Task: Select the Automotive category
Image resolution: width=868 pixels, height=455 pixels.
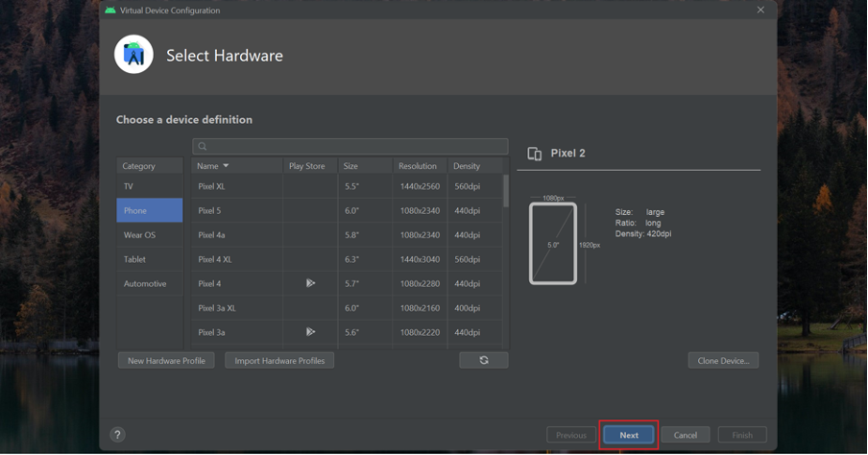Action: coord(150,283)
